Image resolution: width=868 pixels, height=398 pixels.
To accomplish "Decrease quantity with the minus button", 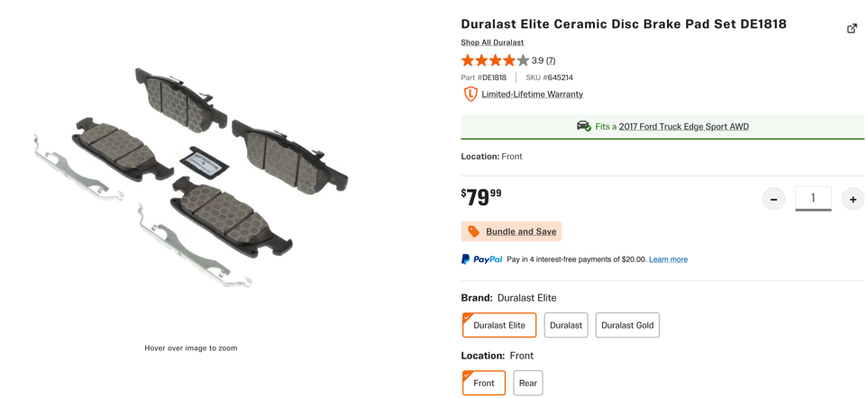I will pyautogui.click(x=773, y=199).
